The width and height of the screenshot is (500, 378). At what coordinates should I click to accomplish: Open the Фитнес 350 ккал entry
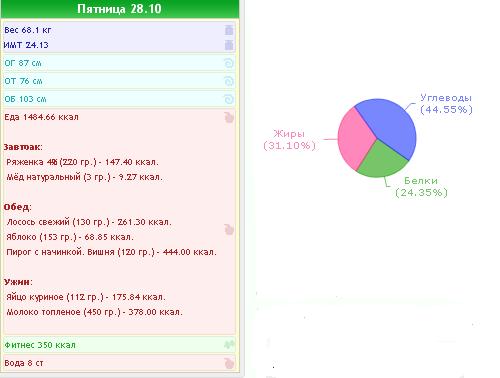[x=40, y=345]
